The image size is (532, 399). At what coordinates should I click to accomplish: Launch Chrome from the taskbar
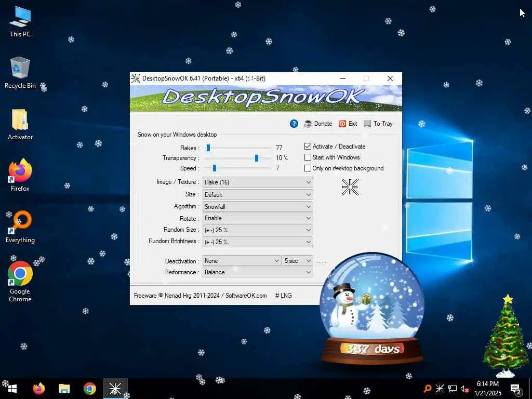pyautogui.click(x=89, y=389)
